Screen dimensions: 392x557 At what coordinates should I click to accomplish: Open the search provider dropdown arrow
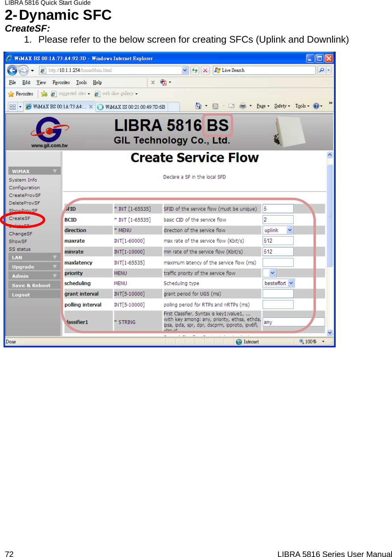(329, 70)
